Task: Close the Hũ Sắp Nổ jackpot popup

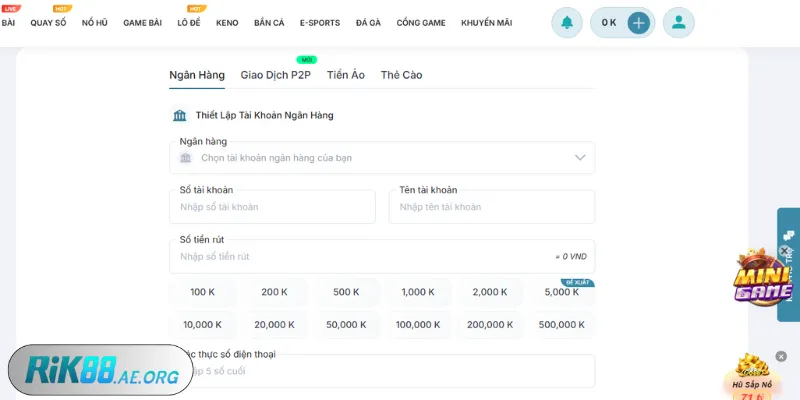Action: [x=782, y=356]
